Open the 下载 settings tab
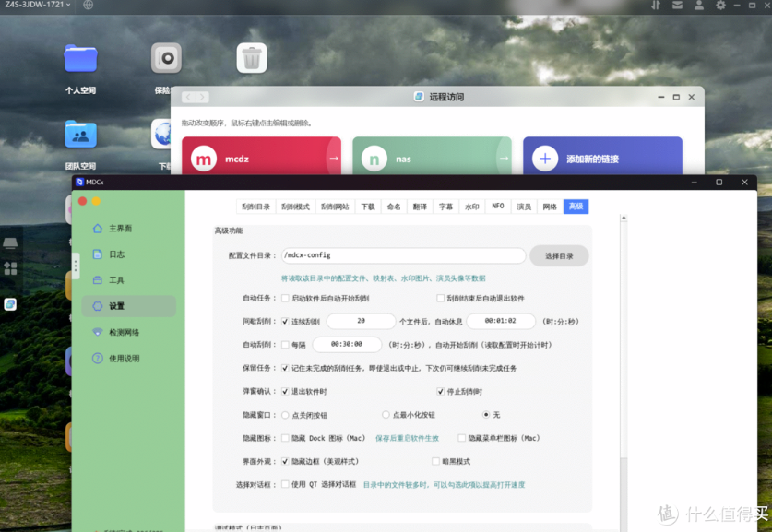The width and height of the screenshot is (772, 532). point(368,207)
